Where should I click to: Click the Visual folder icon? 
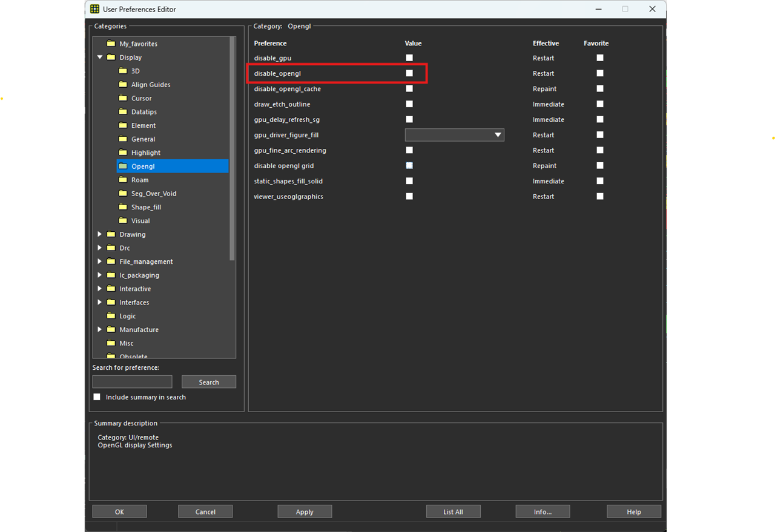click(123, 221)
